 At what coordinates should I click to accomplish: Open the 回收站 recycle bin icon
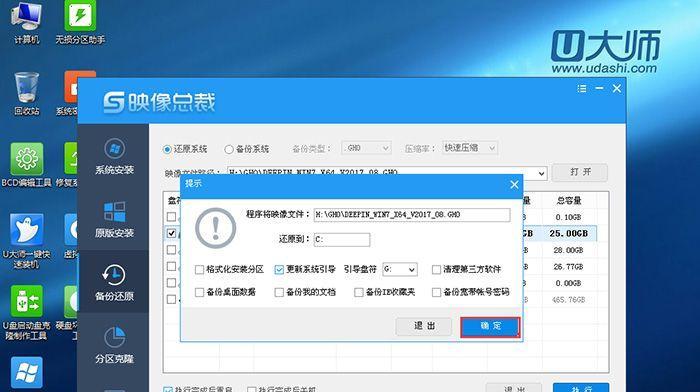(26, 93)
